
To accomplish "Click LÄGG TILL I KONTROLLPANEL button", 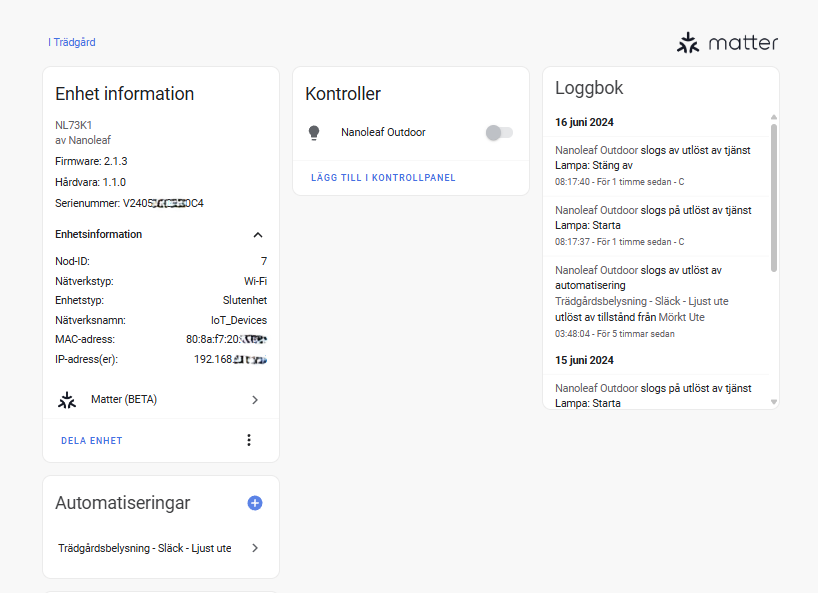I will (383, 178).
